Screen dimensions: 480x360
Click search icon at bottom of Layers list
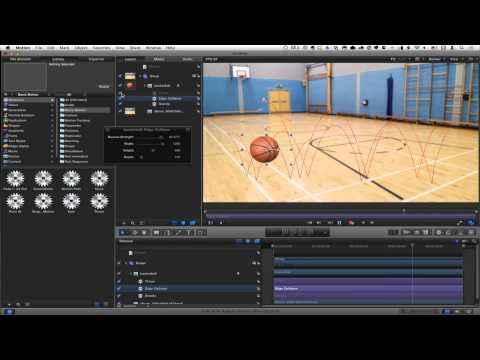[x=133, y=223]
